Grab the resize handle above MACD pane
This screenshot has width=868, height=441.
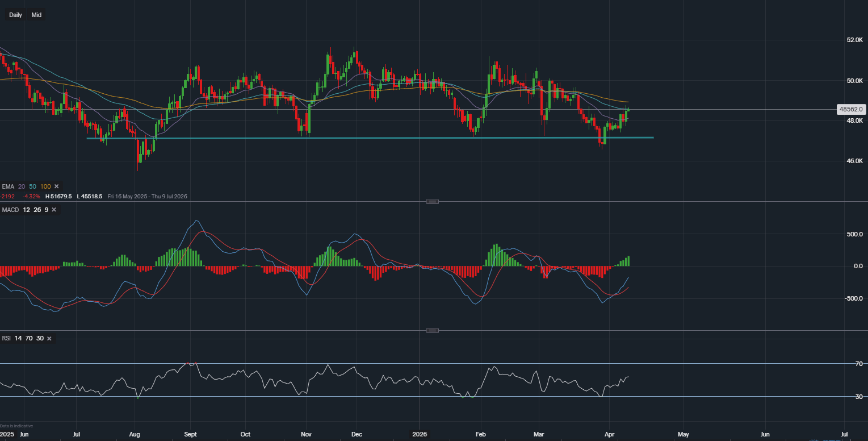click(432, 202)
